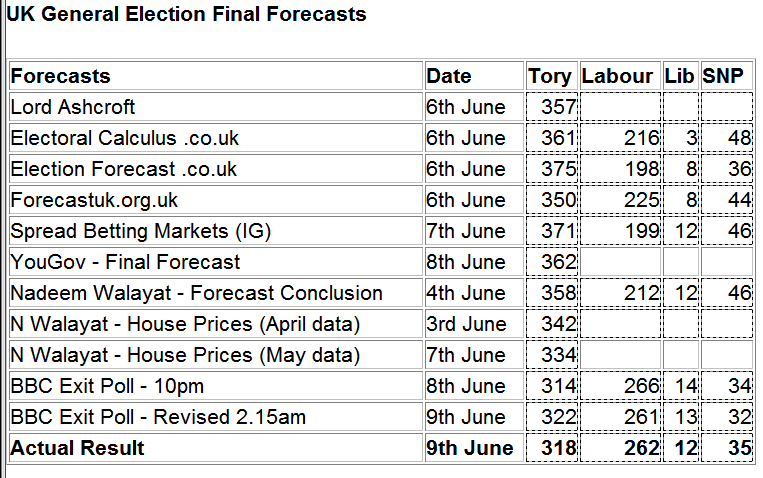Click the 'UK General Election Final Forecasts' title

[187, 14]
